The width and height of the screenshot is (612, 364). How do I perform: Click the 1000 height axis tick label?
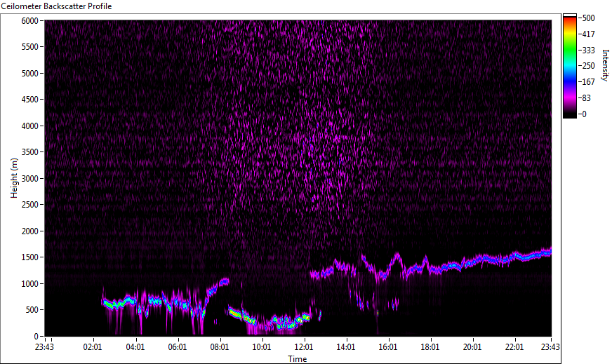click(29, 284)
